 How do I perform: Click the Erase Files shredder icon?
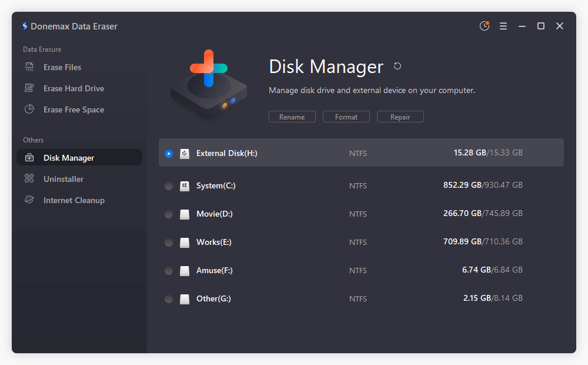click(x=29, y=67)
